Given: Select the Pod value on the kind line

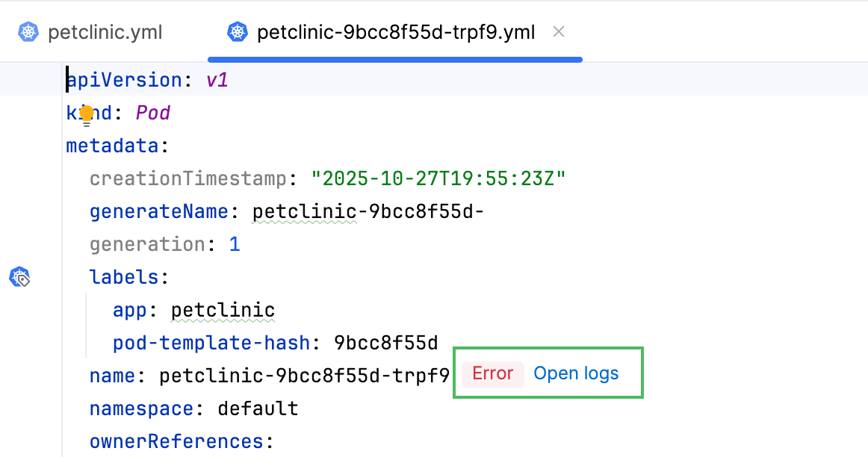Looking at the screenshot, I should pyautogui.click(x=152, y=113).
